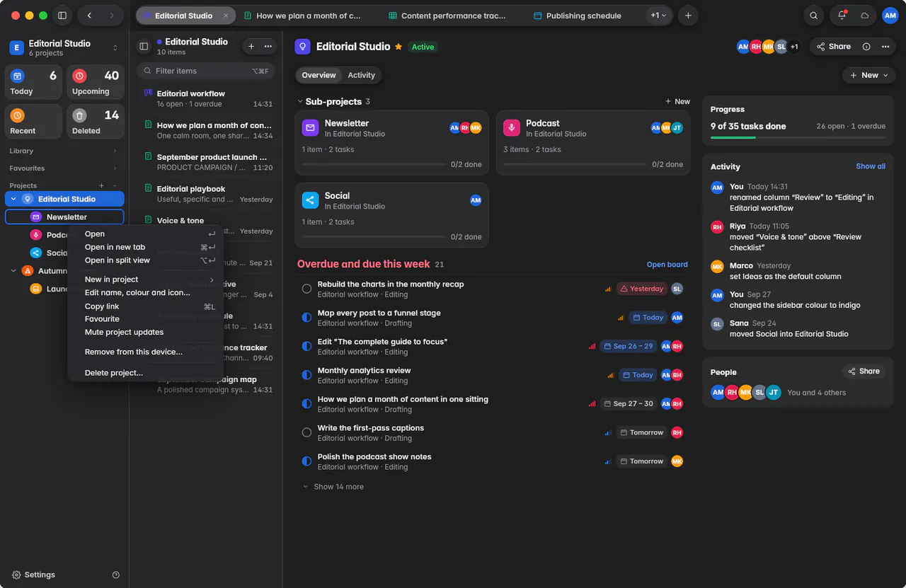Image resolution: width=906 pixels, height=588 pixels.
Task: Click the Newsletter sub-project card icon
Action: 310,127
